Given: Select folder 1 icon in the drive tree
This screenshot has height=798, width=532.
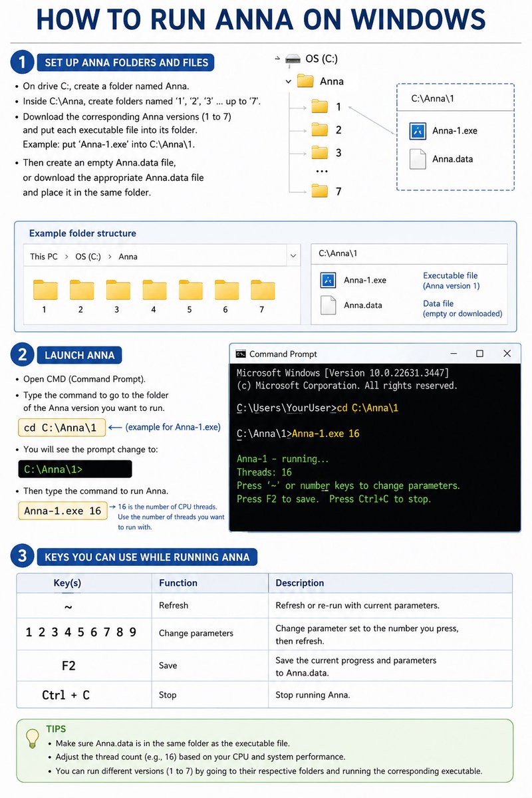Looking at the screenshot, I should click(x=320, y=106).
